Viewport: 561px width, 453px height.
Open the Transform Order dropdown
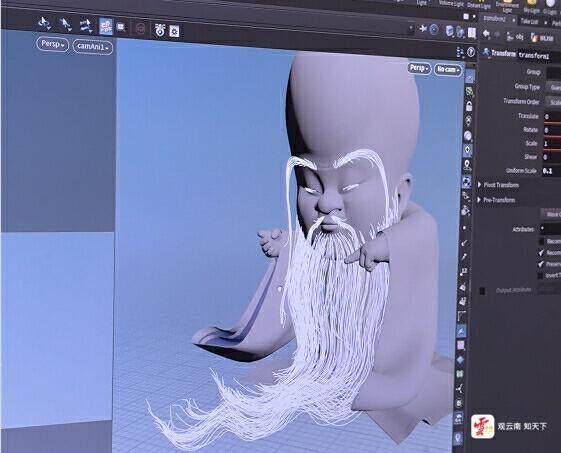pyautogui.click(x=553, y=102)
